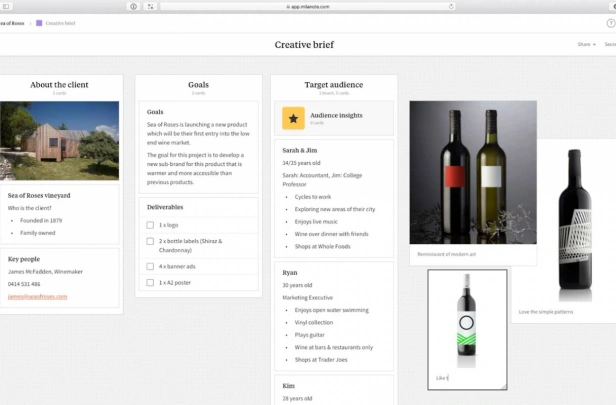Click the fullscreen extension icon in toolbar
The height and width of the screenshot is (405, 616).
click(x=150, y=6)
